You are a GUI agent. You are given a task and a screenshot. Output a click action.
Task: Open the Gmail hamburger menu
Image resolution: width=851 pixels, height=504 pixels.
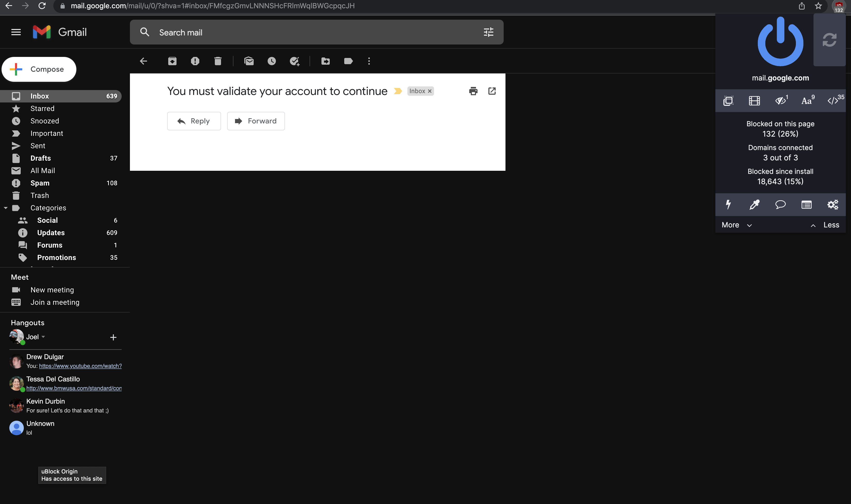[x=16, y=32]
